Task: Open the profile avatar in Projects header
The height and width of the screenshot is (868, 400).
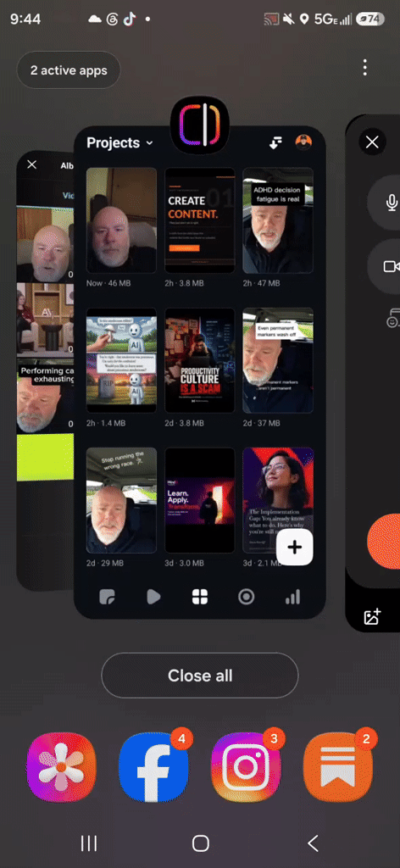Action: 303,142
